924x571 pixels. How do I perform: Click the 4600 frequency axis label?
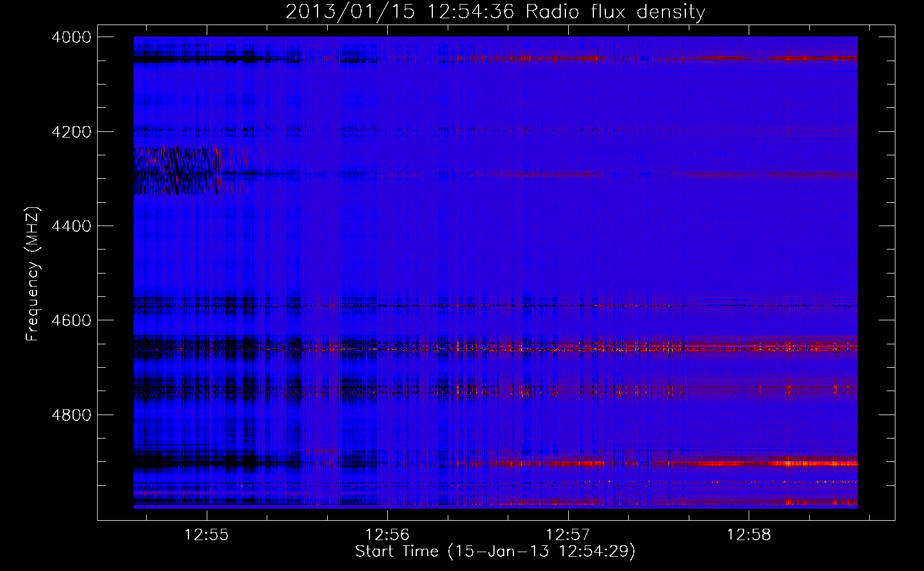(x=71, y=320)
